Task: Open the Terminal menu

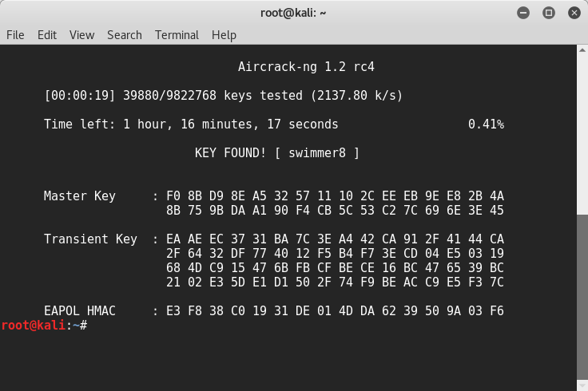Action: coord(177,35)
